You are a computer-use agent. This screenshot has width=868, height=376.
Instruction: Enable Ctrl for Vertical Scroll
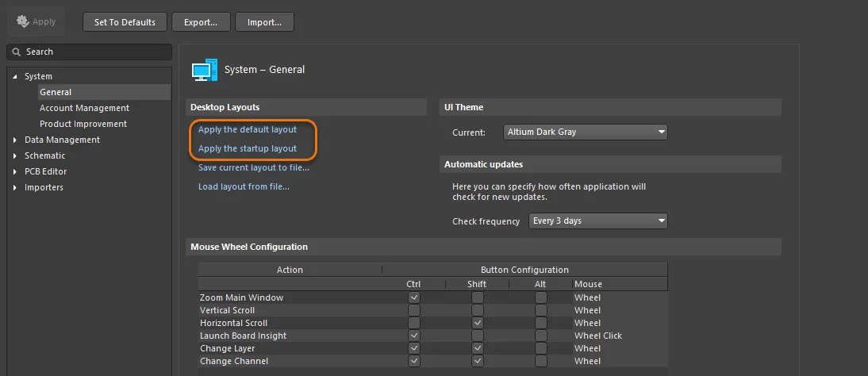[413, 310]
